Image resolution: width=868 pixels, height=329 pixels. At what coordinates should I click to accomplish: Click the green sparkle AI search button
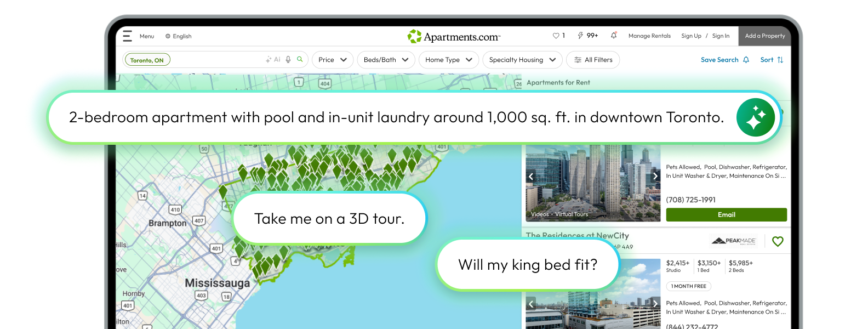tap(755, 117)
